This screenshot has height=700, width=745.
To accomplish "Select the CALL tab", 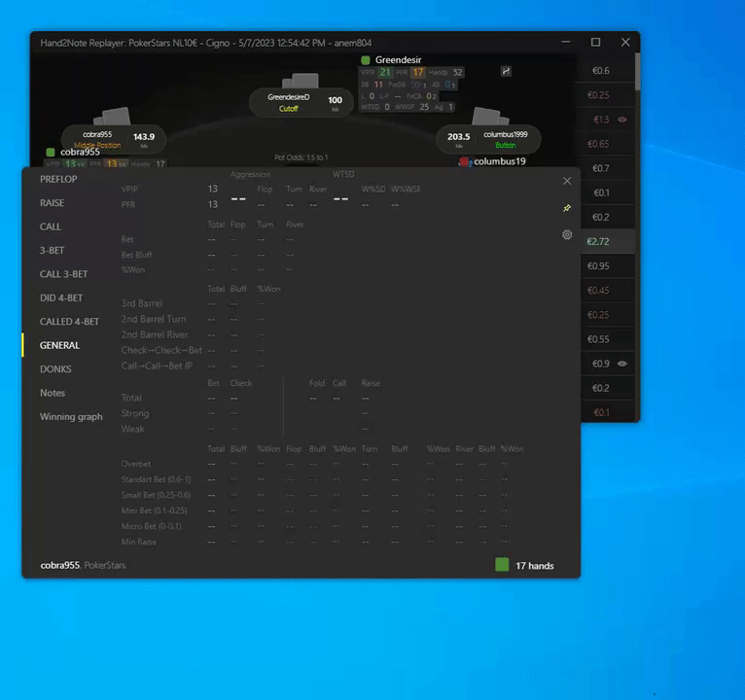I will click(51, 227).
